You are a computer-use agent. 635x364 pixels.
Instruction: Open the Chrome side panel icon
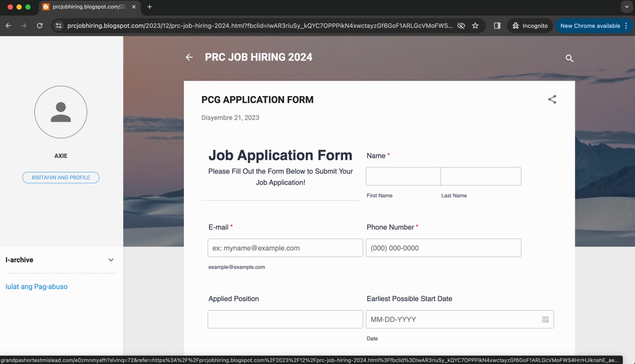tap(497, 26)
